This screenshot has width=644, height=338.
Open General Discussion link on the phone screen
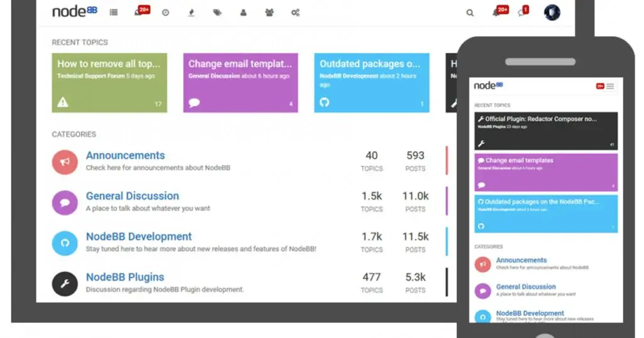pyautogui.click(x=526, y=286)
